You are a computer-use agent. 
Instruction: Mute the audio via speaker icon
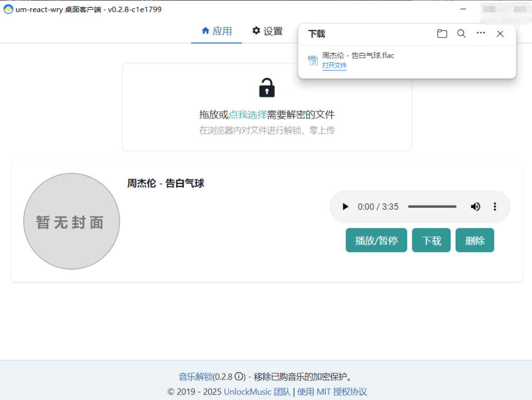click(x=475, y=207)
